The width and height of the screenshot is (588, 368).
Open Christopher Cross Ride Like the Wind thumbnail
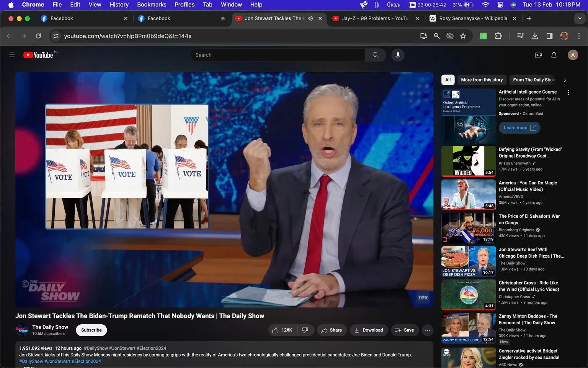point(469,294)
